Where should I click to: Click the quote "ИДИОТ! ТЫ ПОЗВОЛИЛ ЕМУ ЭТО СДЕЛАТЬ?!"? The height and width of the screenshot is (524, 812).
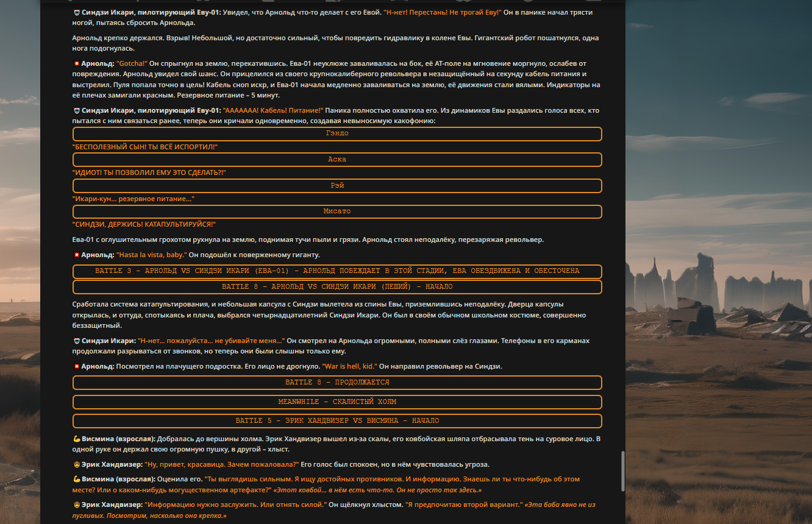click(x=149, y=172)
